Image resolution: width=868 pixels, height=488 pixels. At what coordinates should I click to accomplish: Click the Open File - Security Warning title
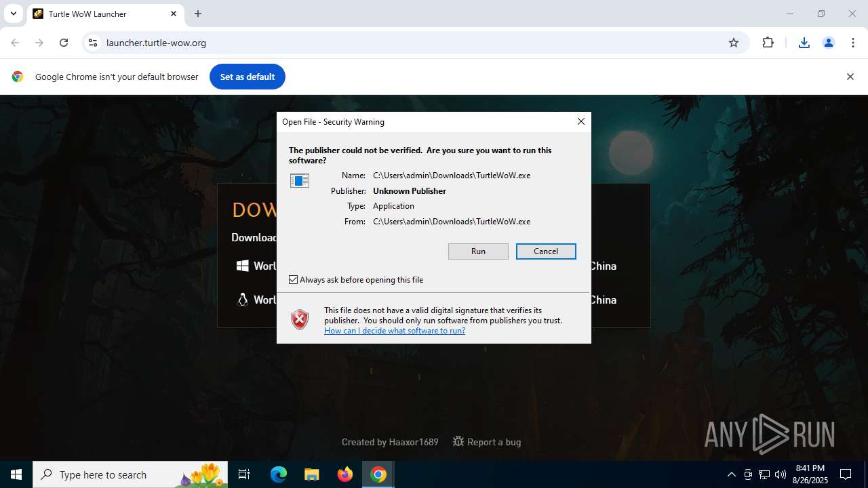coord(333,122)
